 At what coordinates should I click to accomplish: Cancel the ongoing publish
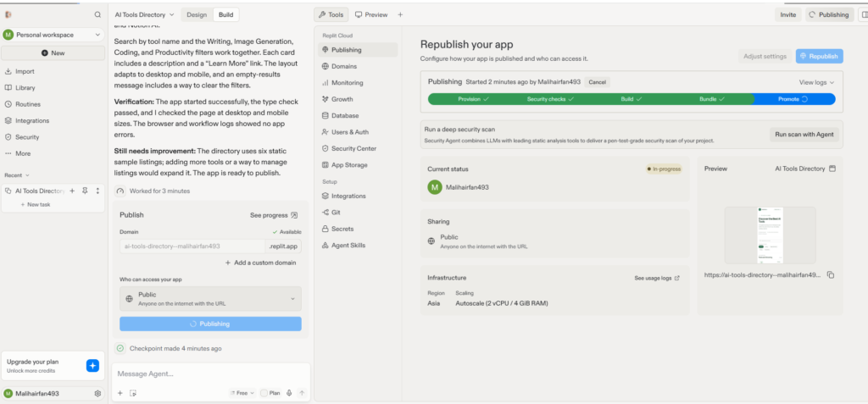[x=597, y=82]
